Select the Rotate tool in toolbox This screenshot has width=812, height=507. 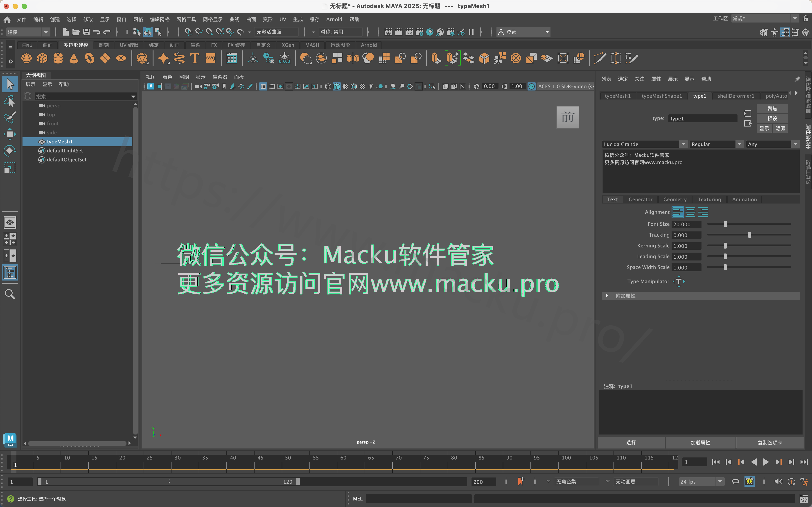click(10, 151)
